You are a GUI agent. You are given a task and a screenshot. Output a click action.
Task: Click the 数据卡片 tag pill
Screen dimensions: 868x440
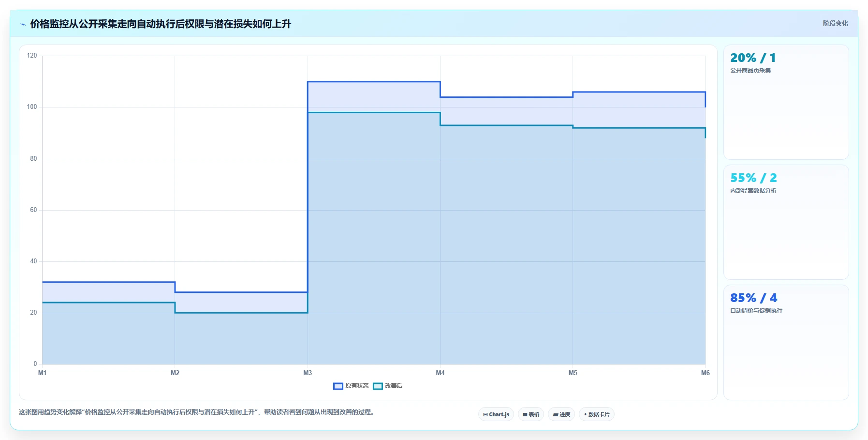tap(597, 414)
